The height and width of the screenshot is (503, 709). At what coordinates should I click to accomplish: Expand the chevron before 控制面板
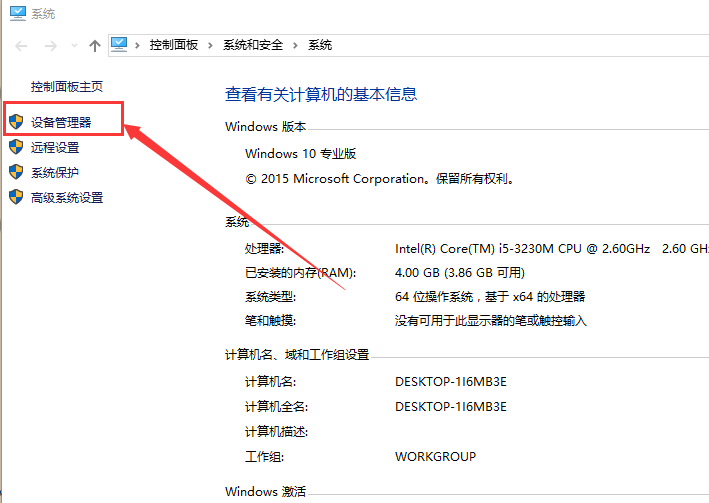(x=137, y=45)
